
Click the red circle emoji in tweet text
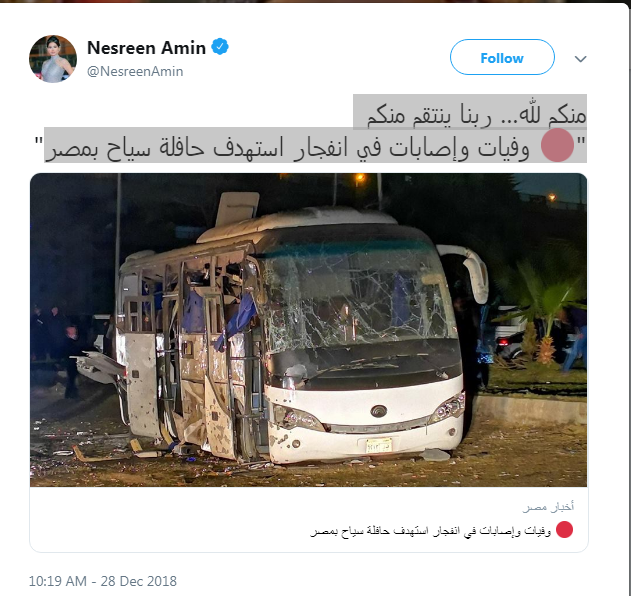point(557,145)
